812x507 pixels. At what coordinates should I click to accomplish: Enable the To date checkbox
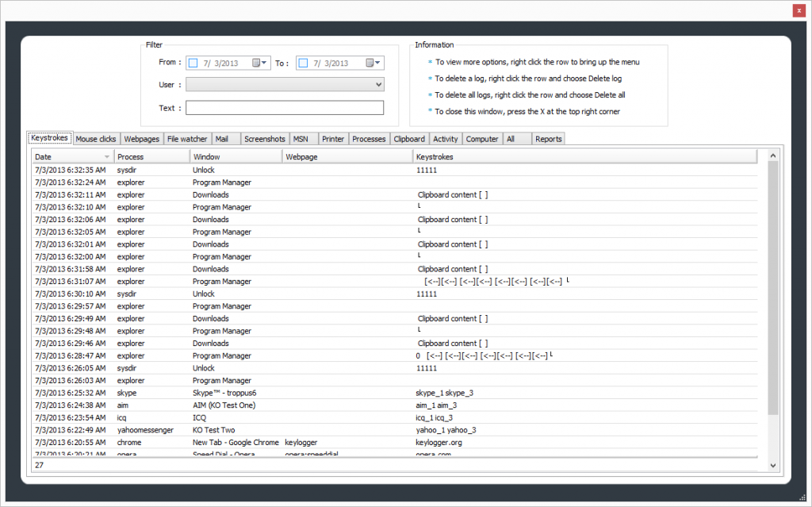303,63
